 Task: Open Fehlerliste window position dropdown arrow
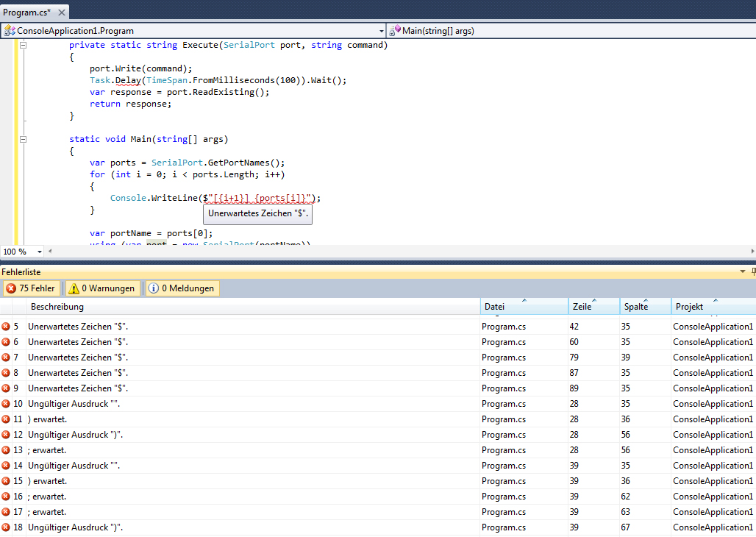[743, 272]
